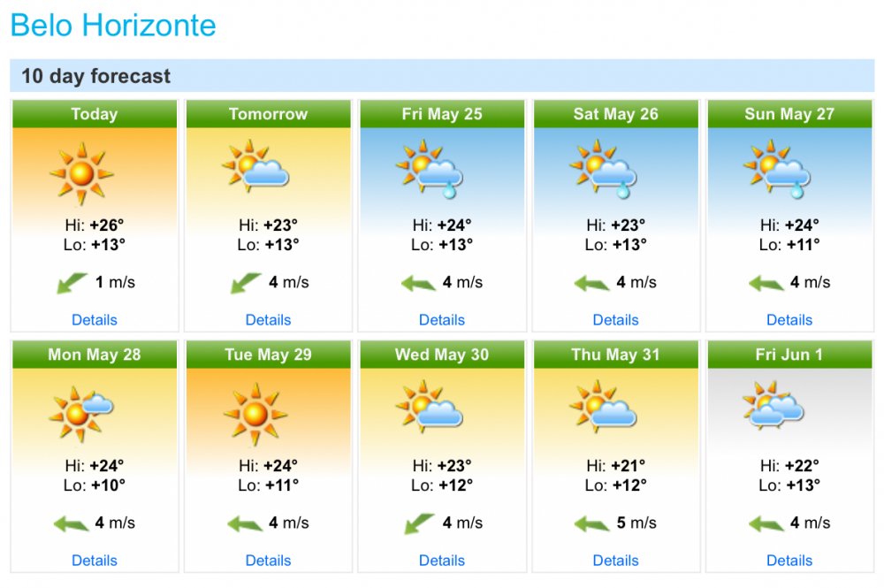Viewport: 884px width, 588px height.
Task: Open Details for Tomorrow's forecast
Action: coord(268,319)
